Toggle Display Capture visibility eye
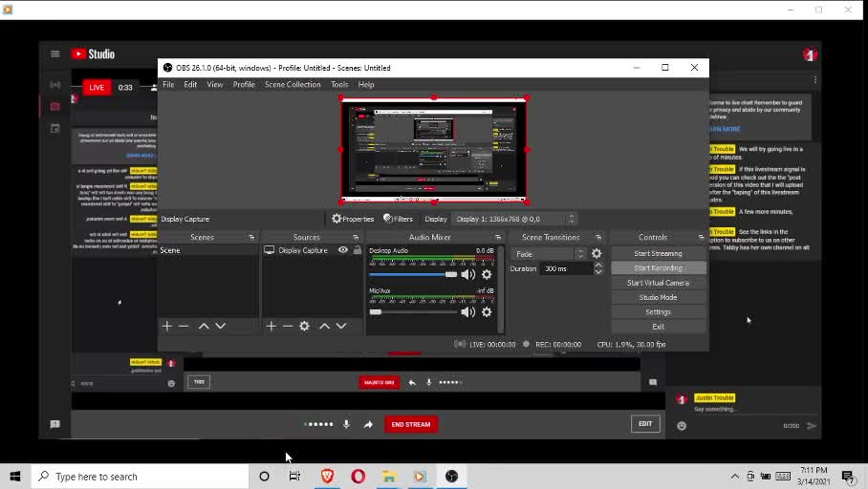Screen dimensions: 868x489 point(343,250)
